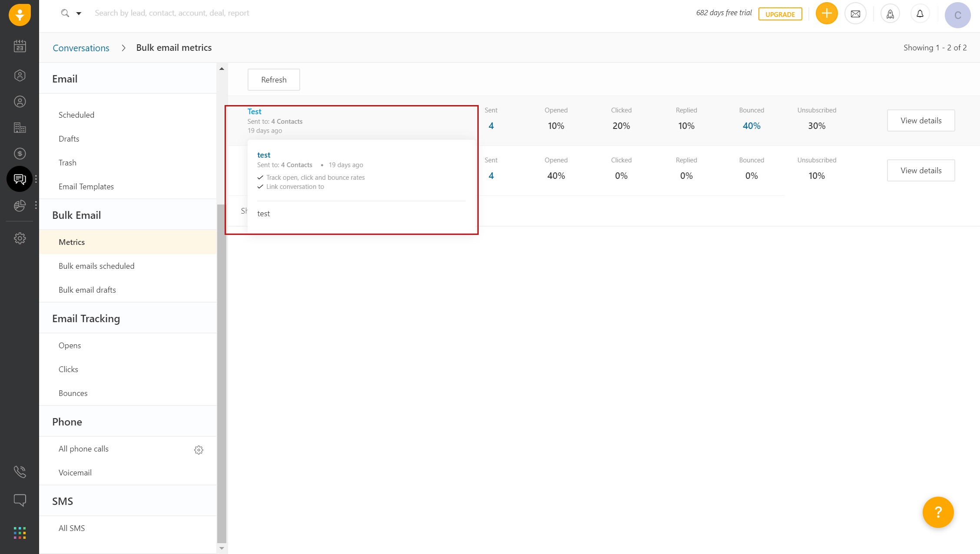Image resolution: width=980 pixels, height=554 pixels.
Task: Click the Refresh button
Action: [274, 80]
